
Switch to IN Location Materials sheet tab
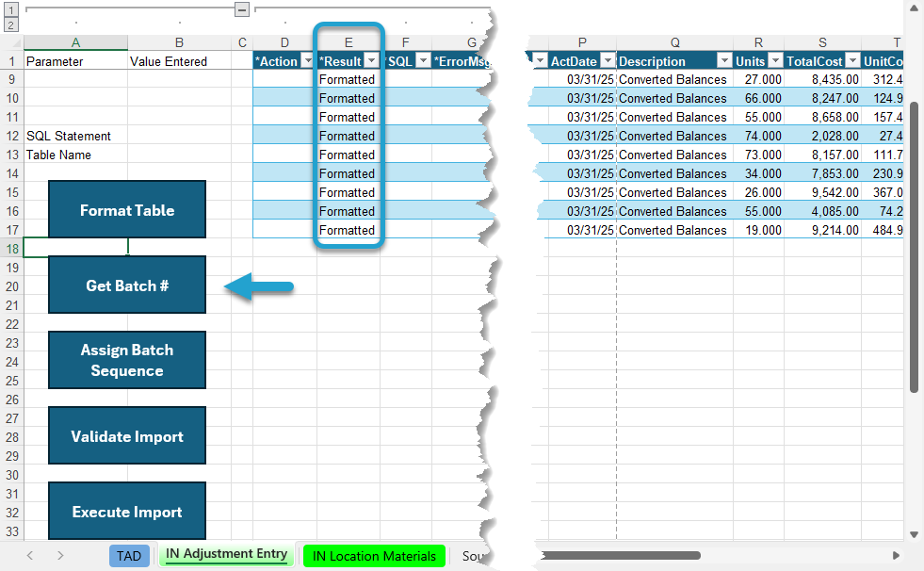[374, 556]
